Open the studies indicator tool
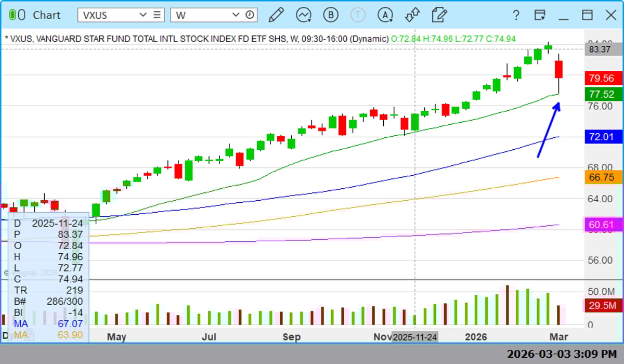This screenshot has height=364, width=624. point(303,15)
